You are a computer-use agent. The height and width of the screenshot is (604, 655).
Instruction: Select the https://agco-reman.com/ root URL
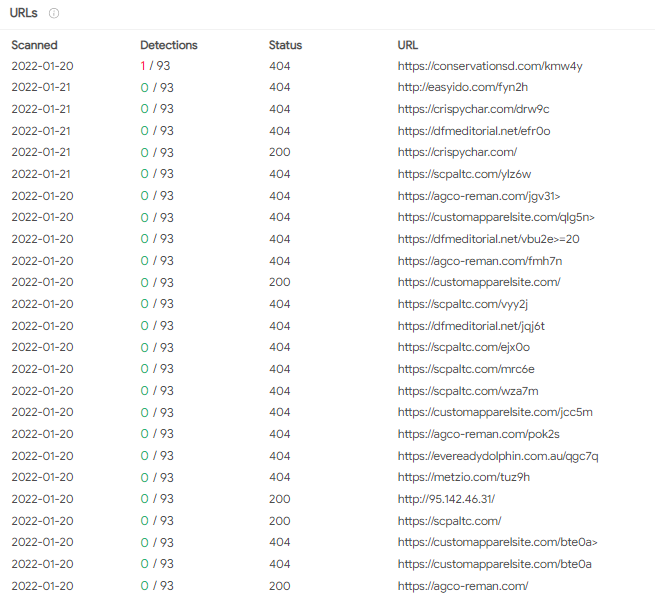tap(463, 586)
